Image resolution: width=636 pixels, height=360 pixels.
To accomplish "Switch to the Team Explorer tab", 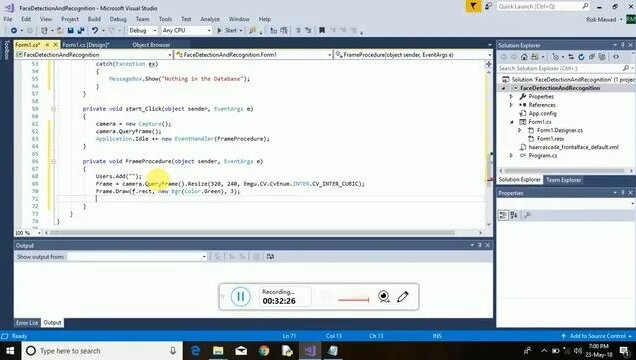I will (563, 180).
